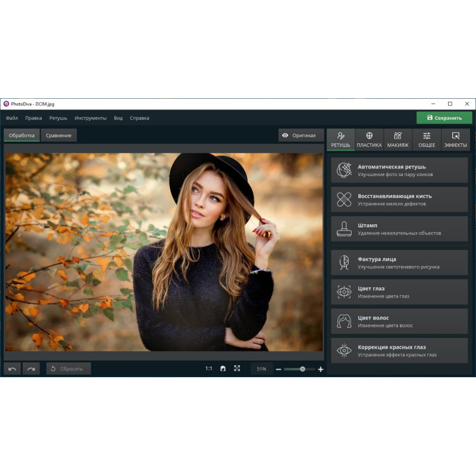The image size is (476, 476).
Task: Open Цвет глаз eye color tool
Action: pyautogui.click(x=399, y=292)
